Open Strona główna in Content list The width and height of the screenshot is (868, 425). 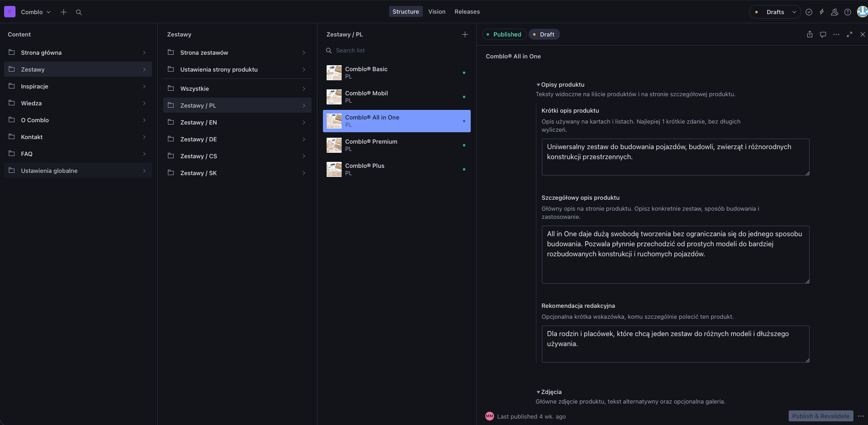click(78, 52)
